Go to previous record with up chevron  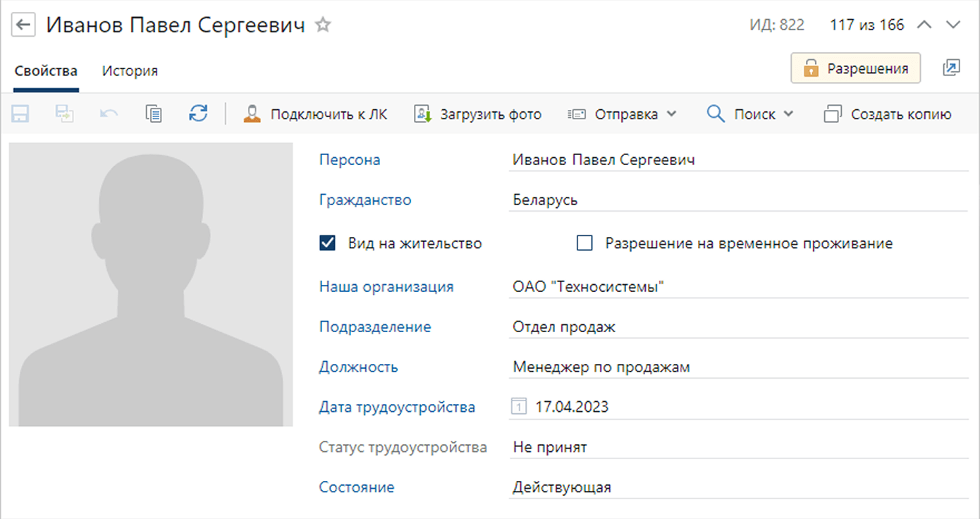click(924, 25)
